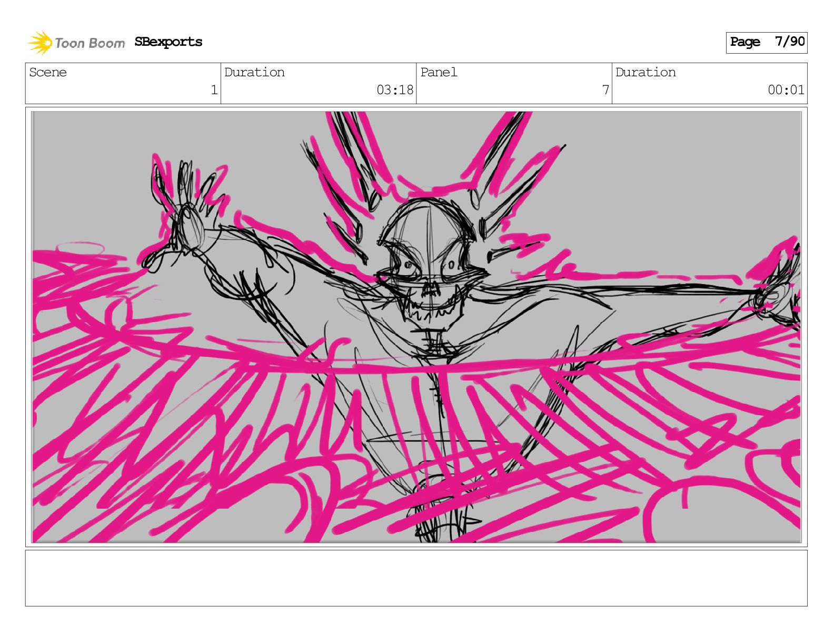Click the Toon Boom wordmark text
The image size is (834, 644).
[x=90, y=43]
